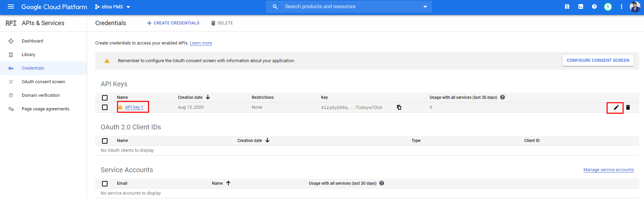Image resolution: width=644 pixels, height=199 pixels.
Task: Tick the checkbox for API key 1 row
Action: tap(105, 107)
